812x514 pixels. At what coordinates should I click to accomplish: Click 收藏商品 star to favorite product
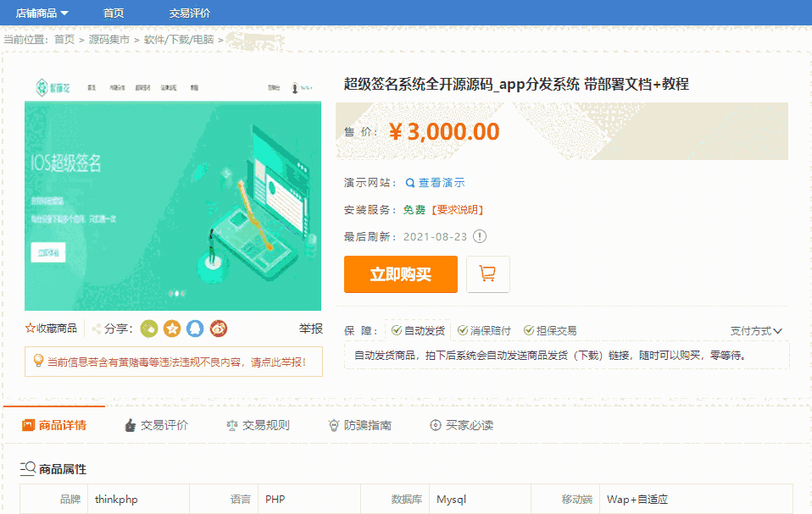[x=51, y=329]
